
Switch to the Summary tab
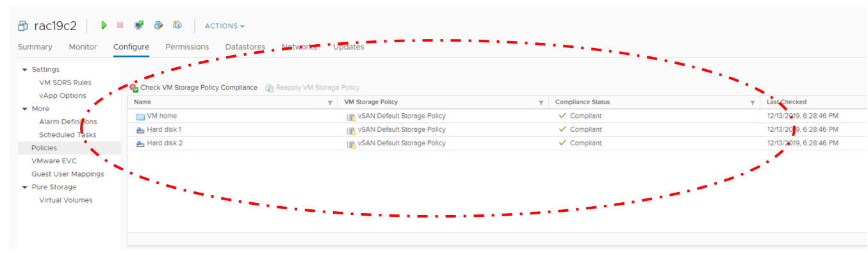[35, 47]
